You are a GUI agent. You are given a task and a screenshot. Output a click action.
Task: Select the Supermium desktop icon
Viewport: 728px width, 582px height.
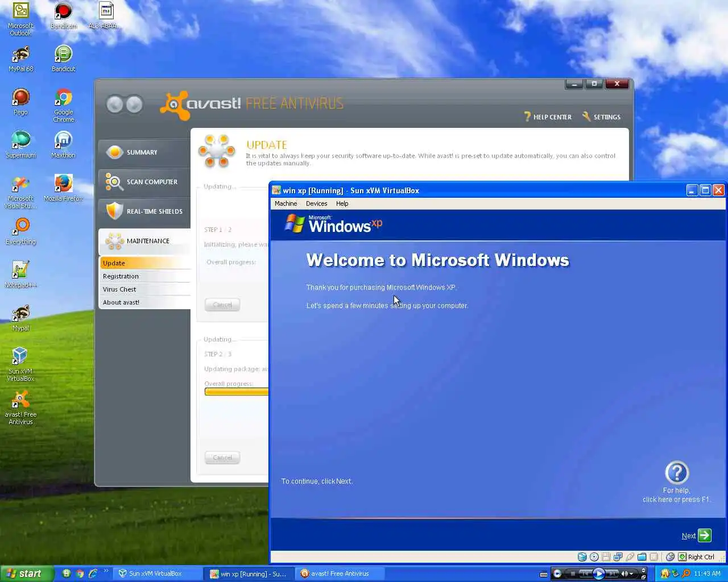[x=21, y=145]
